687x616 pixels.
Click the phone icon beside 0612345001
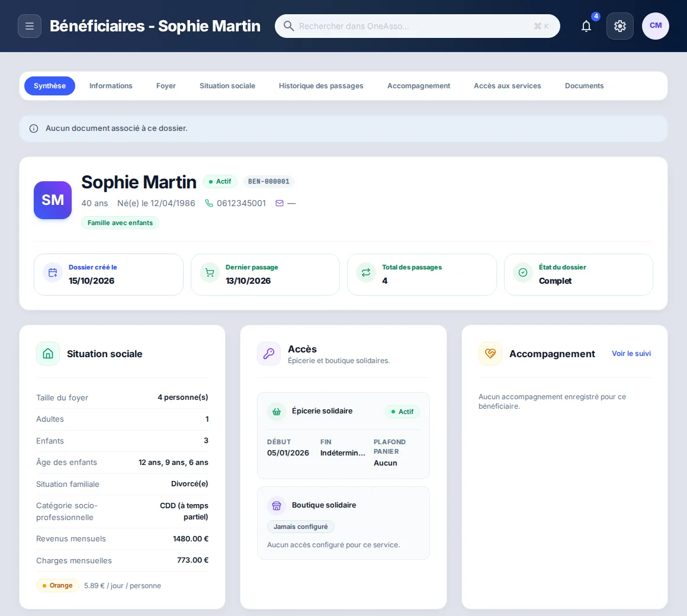[209, 203]
